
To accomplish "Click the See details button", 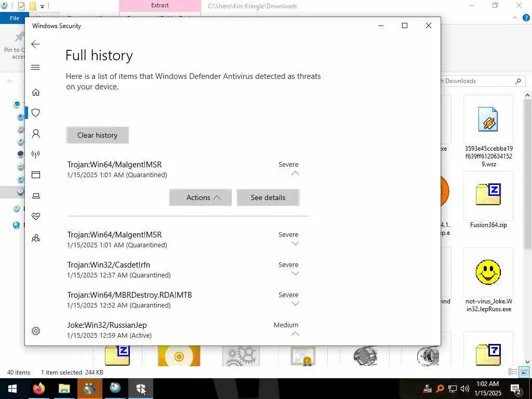I will click(268, 197).
